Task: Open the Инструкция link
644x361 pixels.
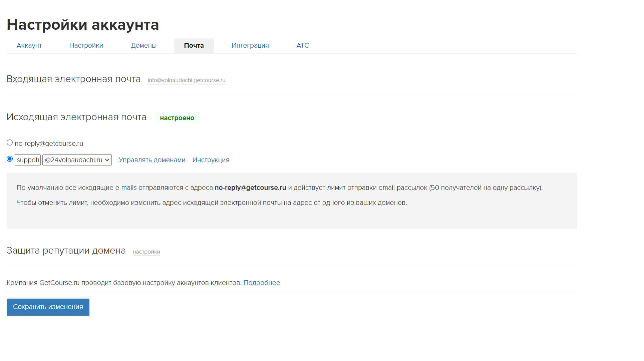Action: pos(211,160)
